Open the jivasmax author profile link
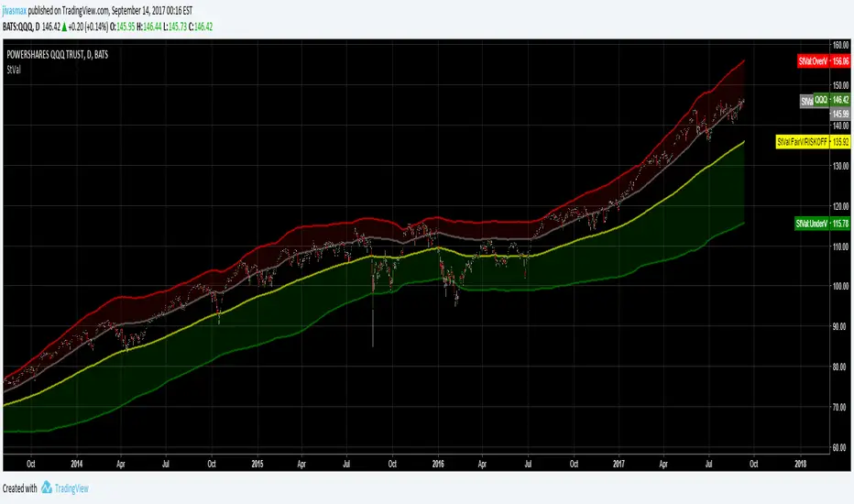The width and height of the screenshot is (854, 504). (14, 10)
